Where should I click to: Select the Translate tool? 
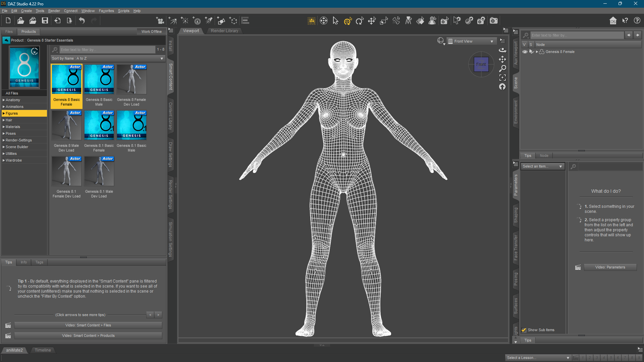pyautogui.click(x=372, y=21)
